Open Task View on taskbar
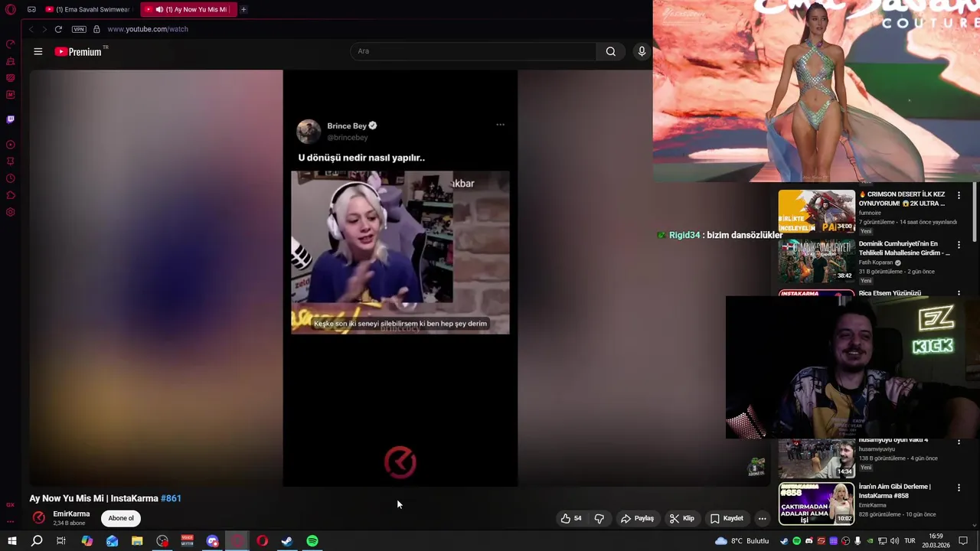This screenshot has width=980, height=551. click(61, 541)
